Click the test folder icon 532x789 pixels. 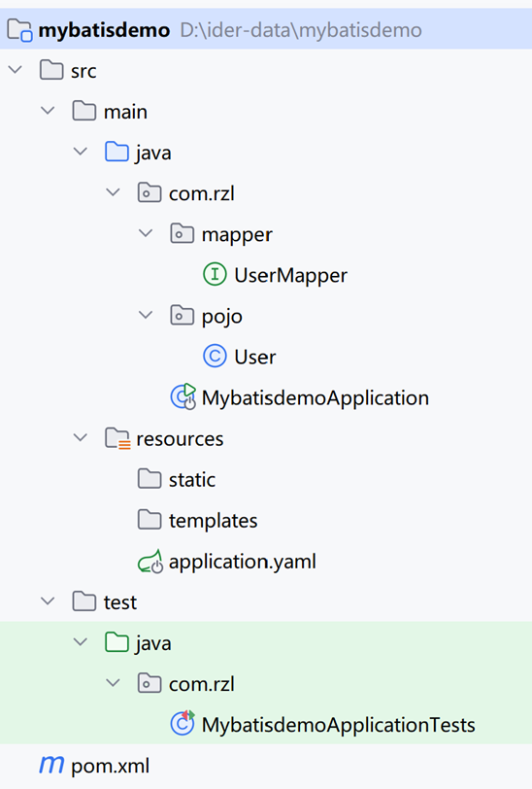pyautogui.click(x=83, y=601)
